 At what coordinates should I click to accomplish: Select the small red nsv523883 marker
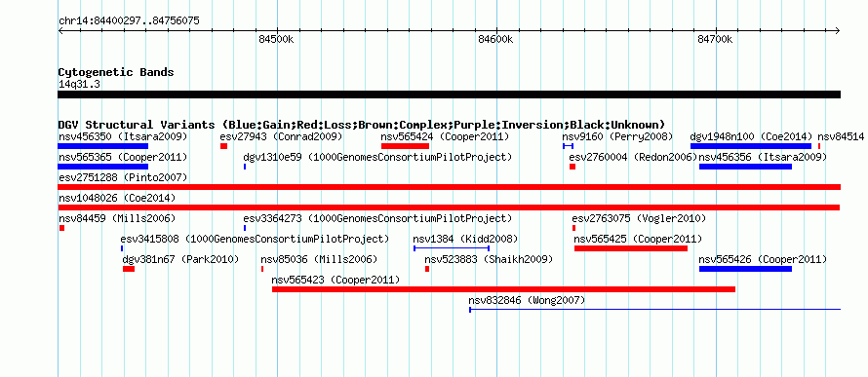pos(427,269)
